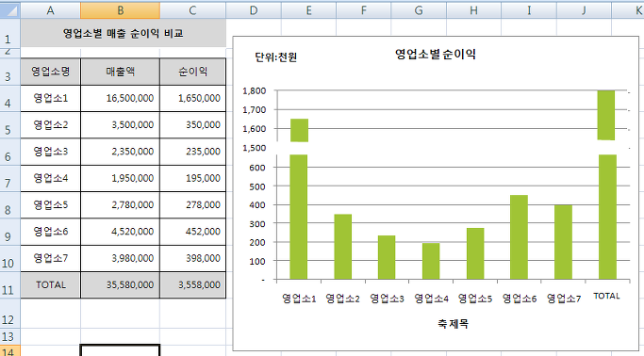
Task: Select cell with value 3,500,000
Action: pyautogui.click(x=121, y=125)
